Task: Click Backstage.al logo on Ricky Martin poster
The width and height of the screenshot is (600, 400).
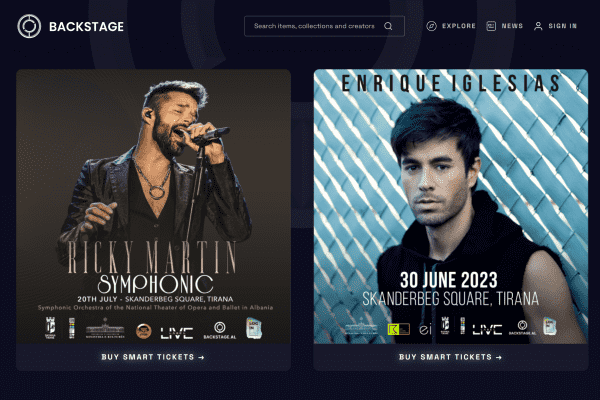Action: [x=220, y=330]
